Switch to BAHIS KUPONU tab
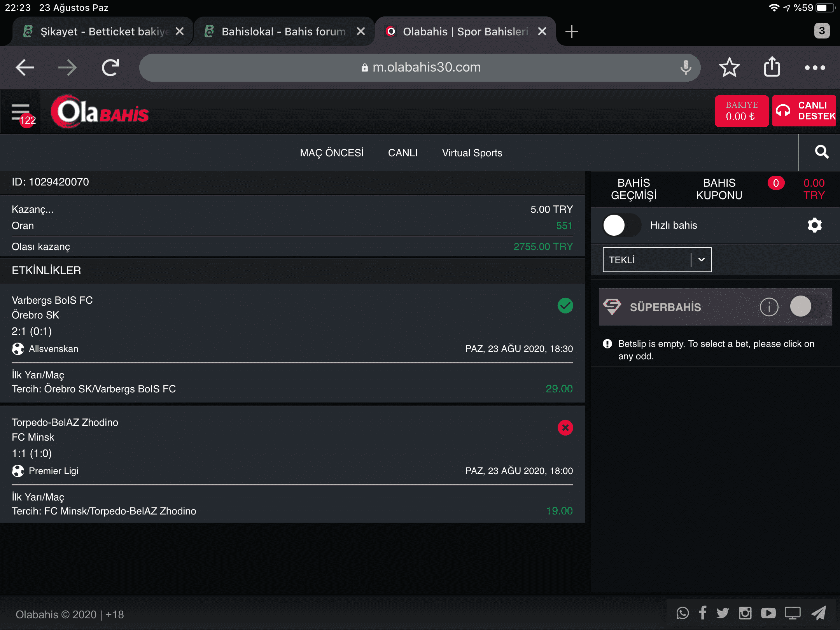This screenshot has height=630, width=840. pyautogui.click(x=719, y=189)
